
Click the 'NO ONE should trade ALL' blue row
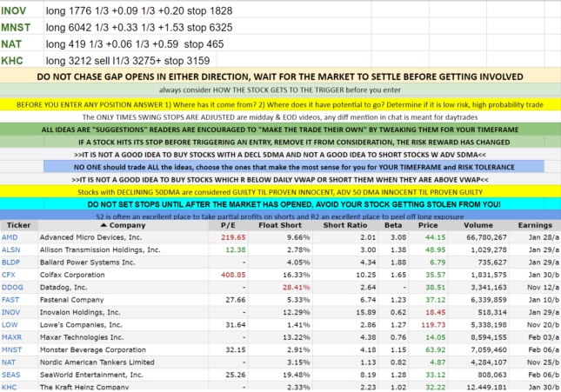coord(294,167)
